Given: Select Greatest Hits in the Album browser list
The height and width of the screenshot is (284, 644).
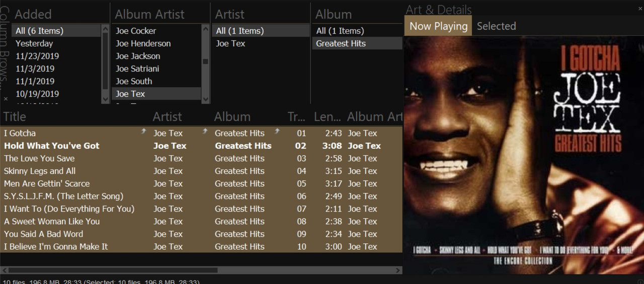Looking at the screenshot, I should [x=358, y=43].
